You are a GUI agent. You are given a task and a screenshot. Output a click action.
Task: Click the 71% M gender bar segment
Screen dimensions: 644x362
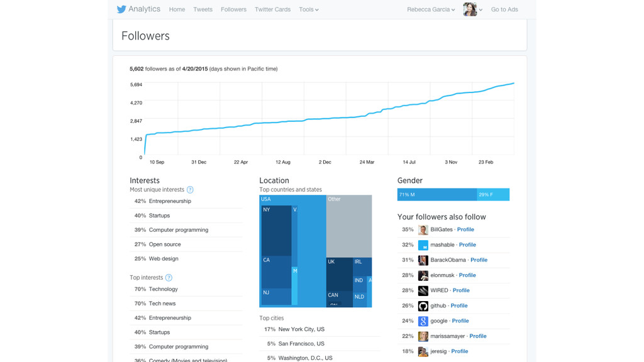point(437,195)
